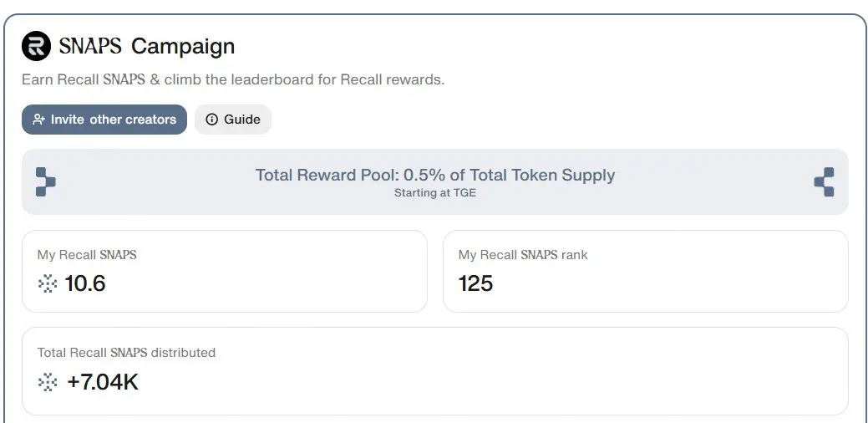Screen dimensions: 868x423
Task: Click the 10.6 SNAPS value
Action: 85,283
